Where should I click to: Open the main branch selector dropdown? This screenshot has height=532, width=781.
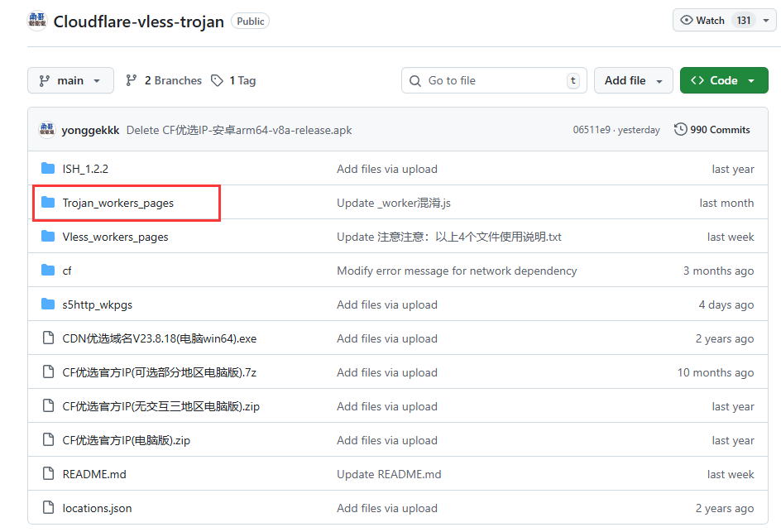[70, 80]
